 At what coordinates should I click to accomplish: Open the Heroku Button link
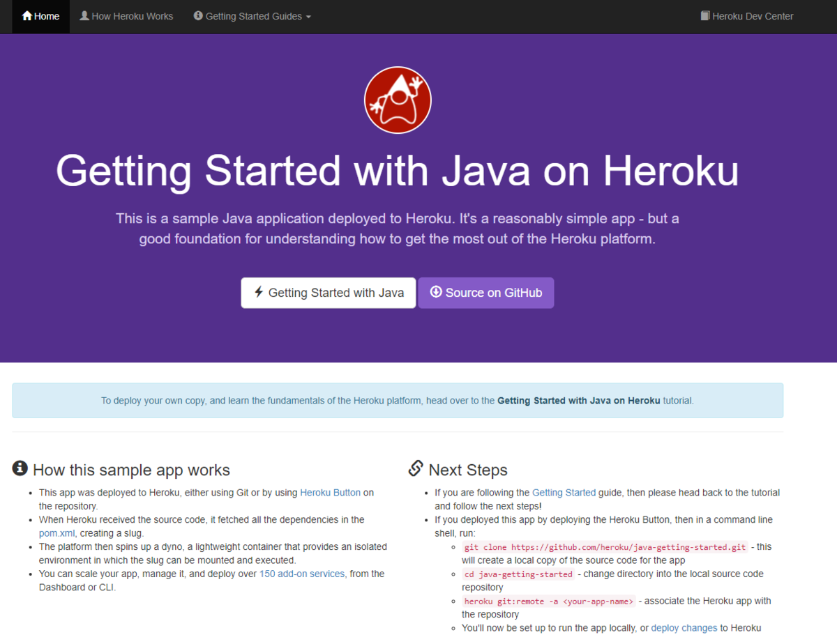point(331,493)
